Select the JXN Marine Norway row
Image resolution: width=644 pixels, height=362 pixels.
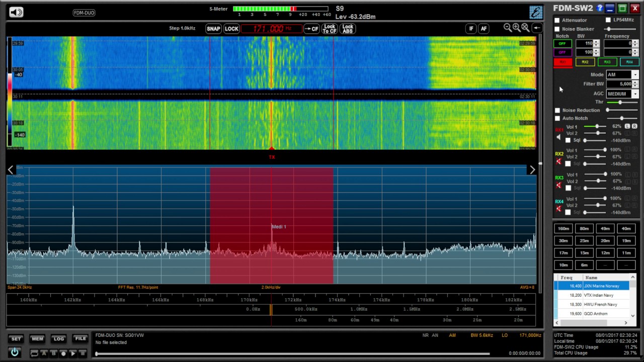(591, 286)
